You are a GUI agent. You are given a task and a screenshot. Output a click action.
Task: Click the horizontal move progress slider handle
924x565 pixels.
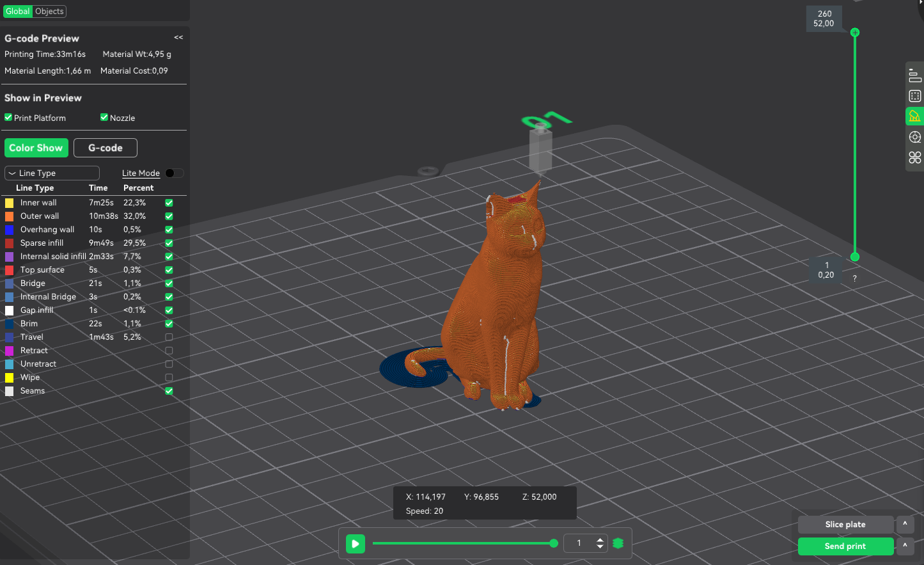[554, 543]
